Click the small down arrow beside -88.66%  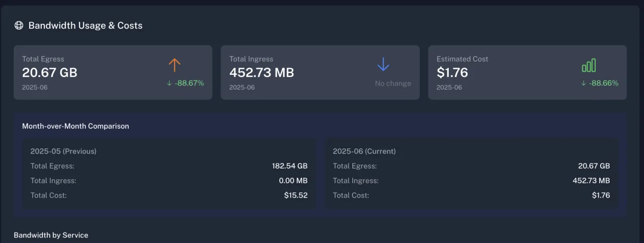[x=584, y=84]
